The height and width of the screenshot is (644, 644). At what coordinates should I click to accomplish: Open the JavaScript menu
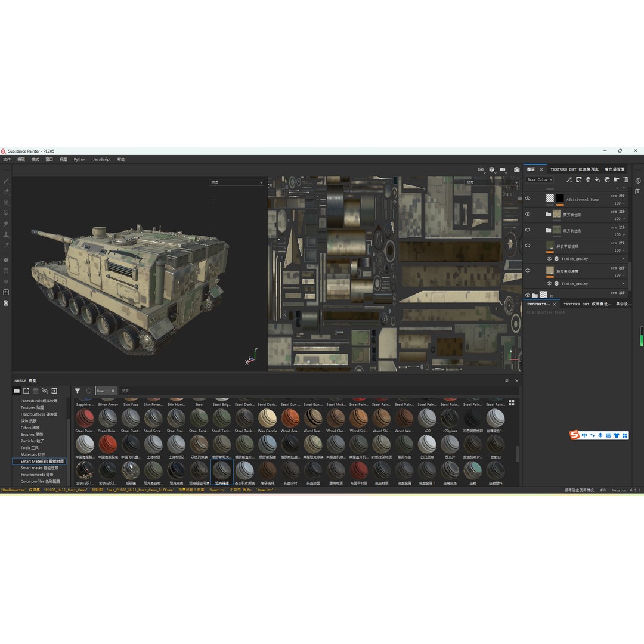coord(102,159)
